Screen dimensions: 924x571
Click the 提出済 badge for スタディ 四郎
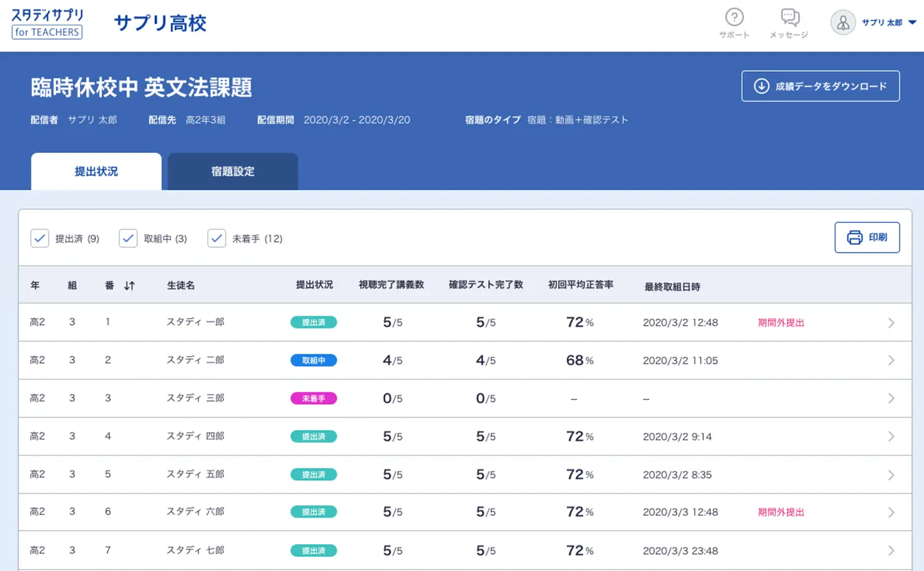pyautogui.click(x=314, y=437)
